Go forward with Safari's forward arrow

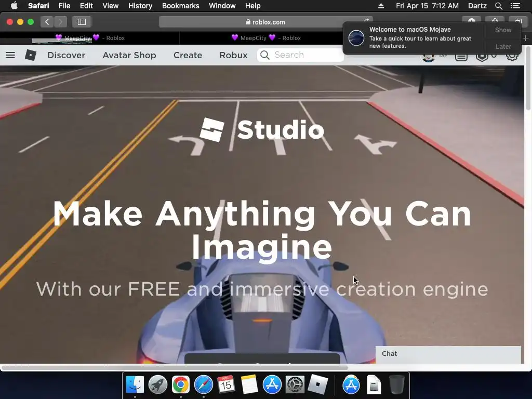(60, 22)
